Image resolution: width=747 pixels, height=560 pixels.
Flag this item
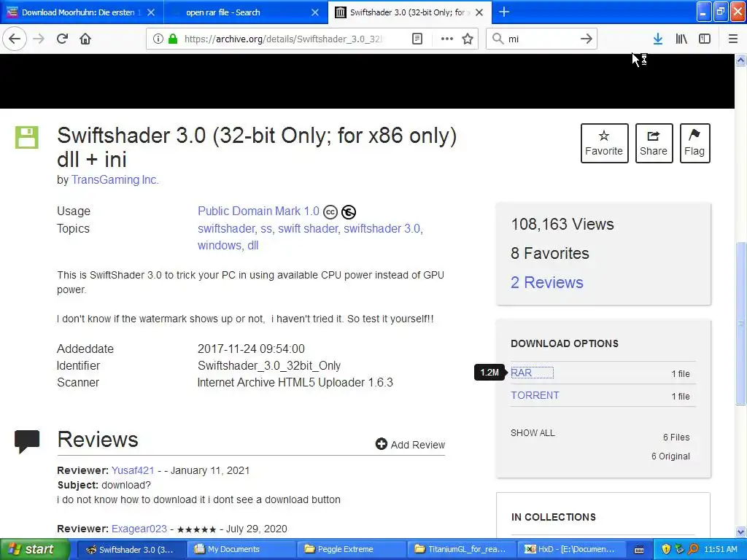[x=694, y=144]
